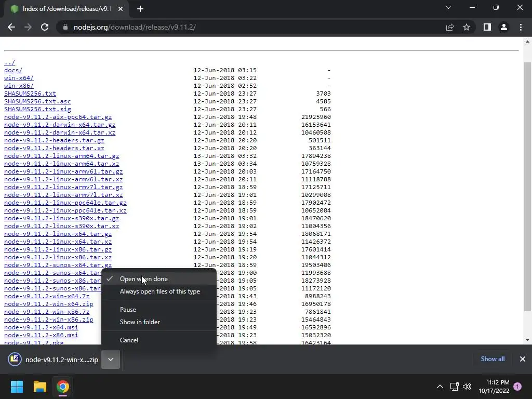Image resolution: width=532 pixels, height=399 pixels.
Task: Click the scrollbar up arrow
Action: (527, 42)
